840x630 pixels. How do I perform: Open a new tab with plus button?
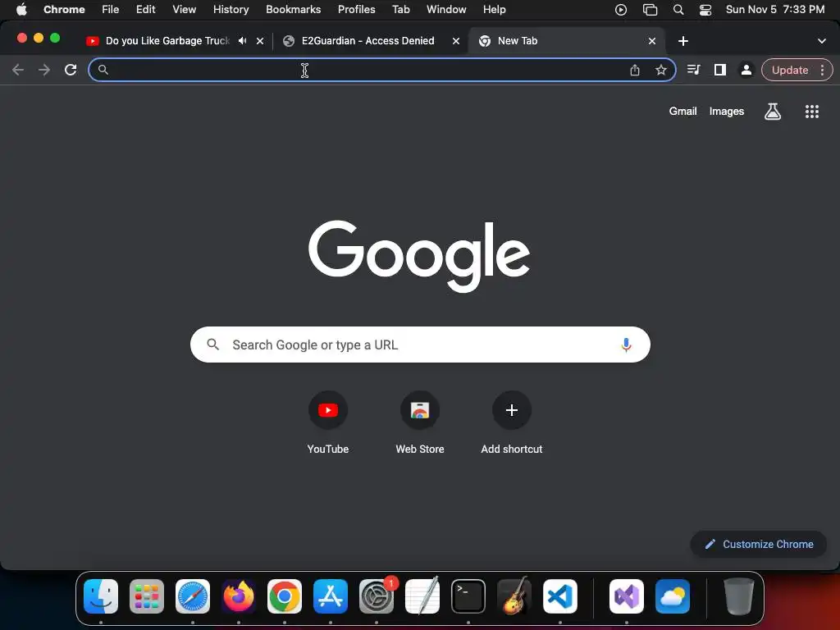(x=683, y=41)
